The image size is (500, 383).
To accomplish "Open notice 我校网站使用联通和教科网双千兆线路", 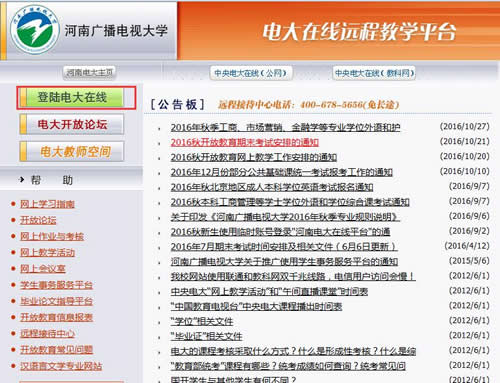I will [293, 277].
